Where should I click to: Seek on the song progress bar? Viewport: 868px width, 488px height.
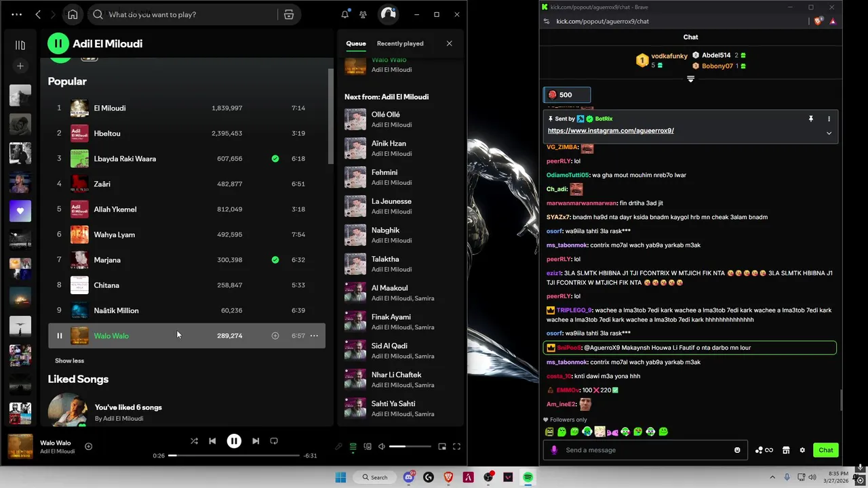pyautogui.click(x=234, y=455)
